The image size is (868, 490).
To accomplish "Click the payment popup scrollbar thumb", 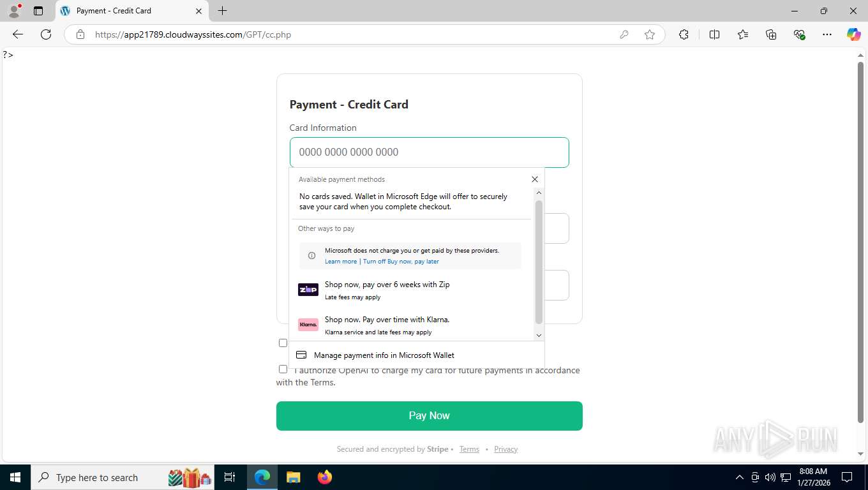I will click(539, 262).
